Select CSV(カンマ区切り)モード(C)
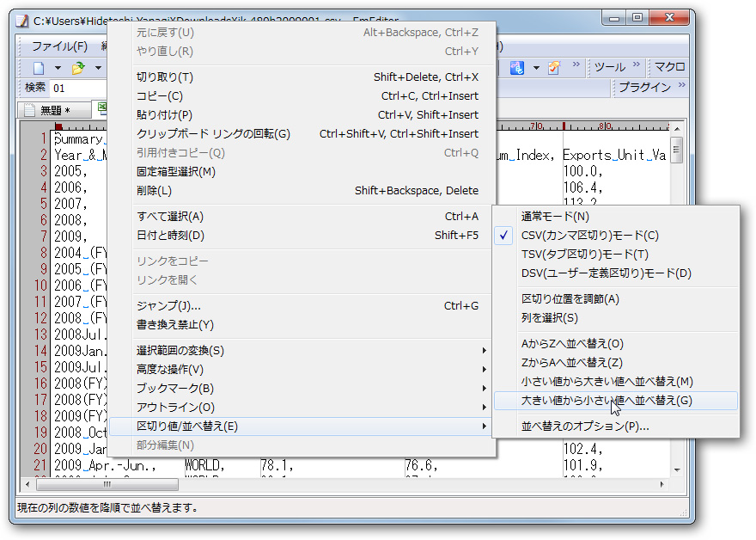 click(x=616, y=236)
